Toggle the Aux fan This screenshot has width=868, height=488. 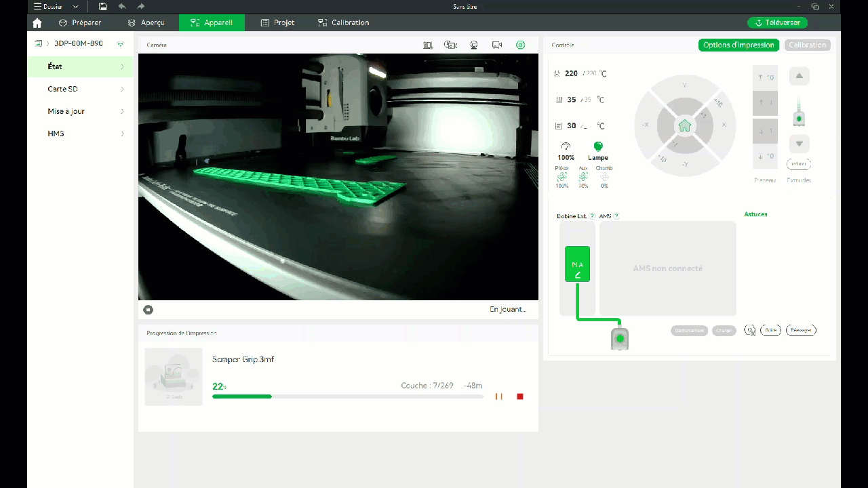click(583, 177)
